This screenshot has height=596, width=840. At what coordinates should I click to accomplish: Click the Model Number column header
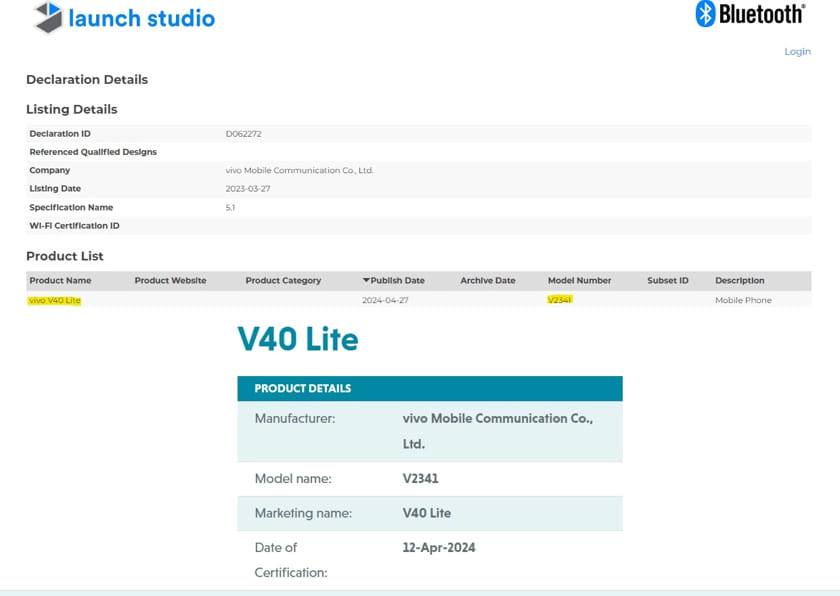coord(579,281)
